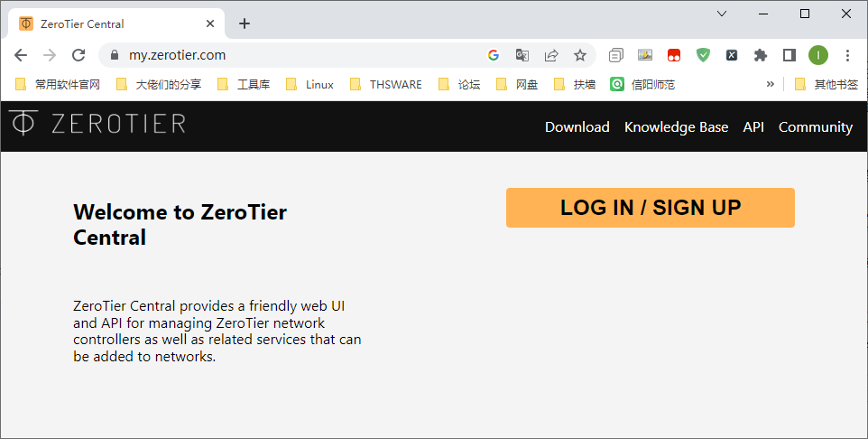Reload the page

coord(78,55)
